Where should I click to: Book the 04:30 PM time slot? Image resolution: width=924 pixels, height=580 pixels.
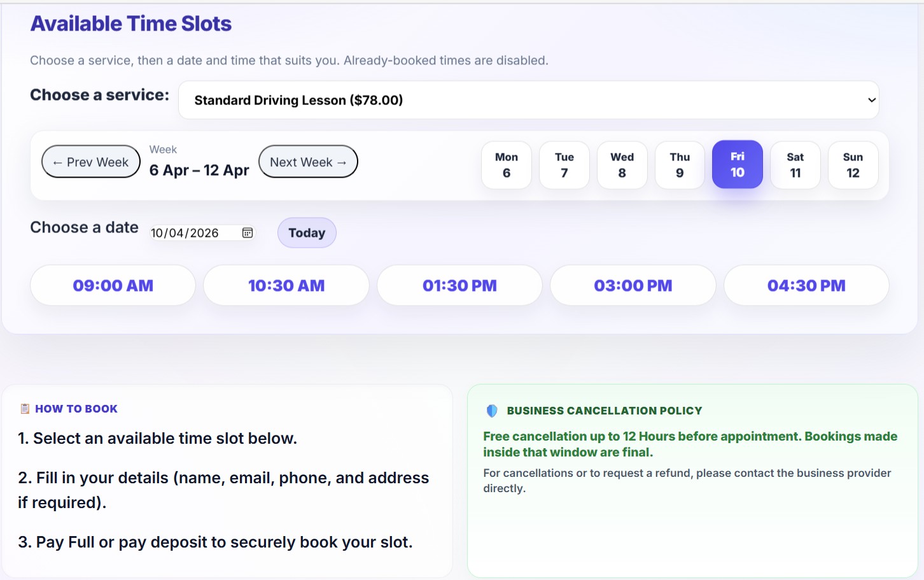tap(806, 285)
